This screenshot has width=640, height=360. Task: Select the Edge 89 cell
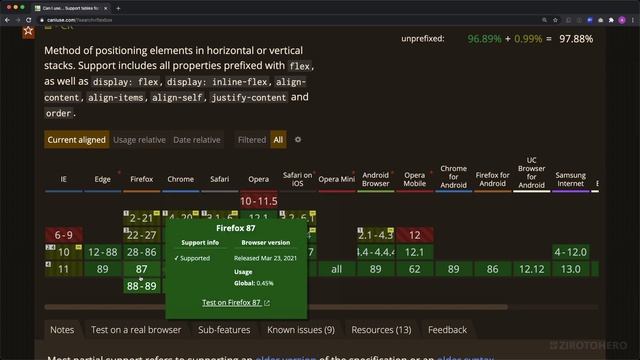(102, 269)
